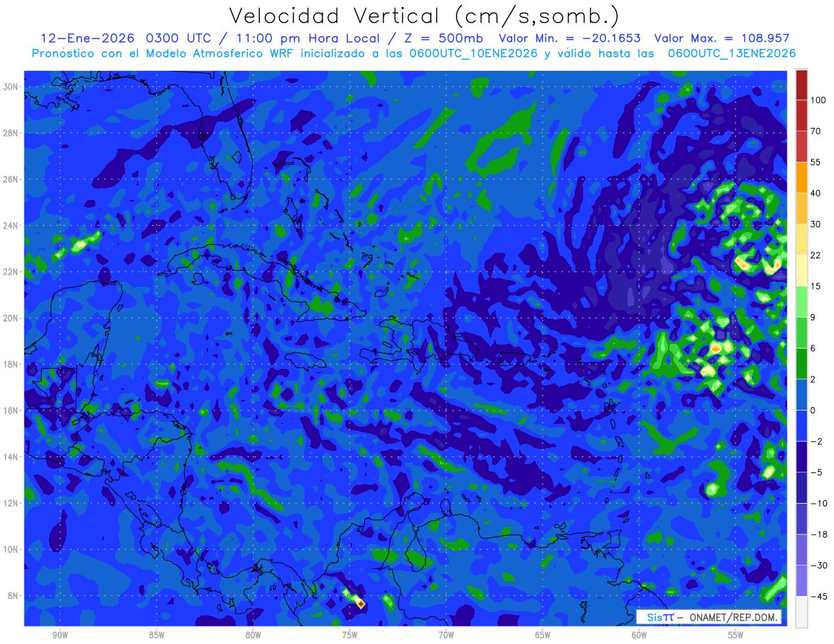The width and height of the screenshot is (834, 644).
Task: Click the 80W longitude axis label
Action: (x=253, y=635)
